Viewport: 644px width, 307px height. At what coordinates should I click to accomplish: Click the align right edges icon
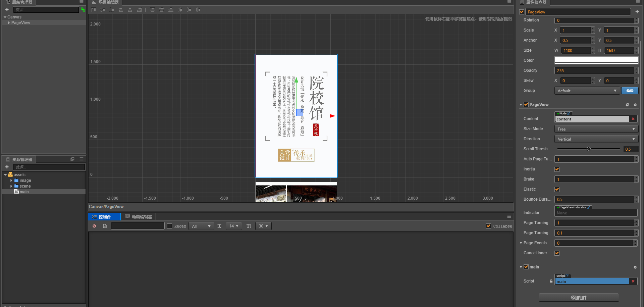[x=139, y=10]
